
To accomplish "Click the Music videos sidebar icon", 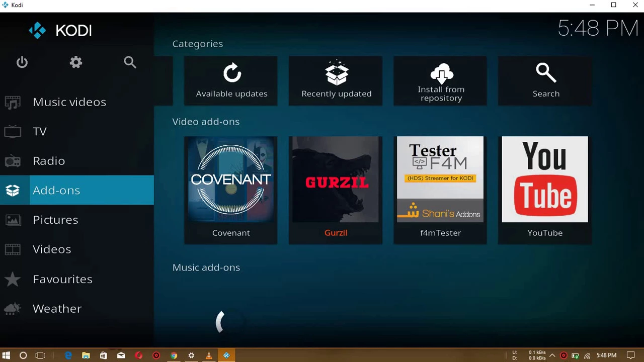I will click(x=13, y=102).
